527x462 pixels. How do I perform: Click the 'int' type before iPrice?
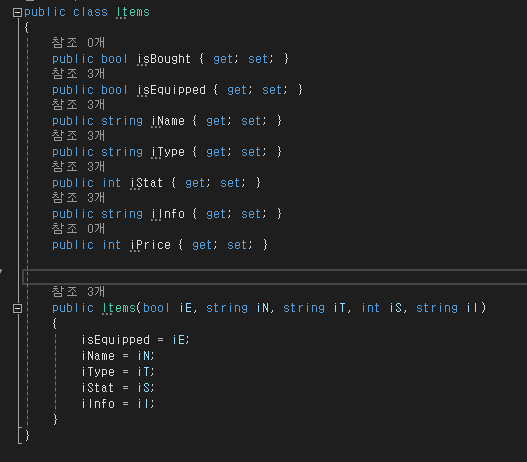[111, 245]
